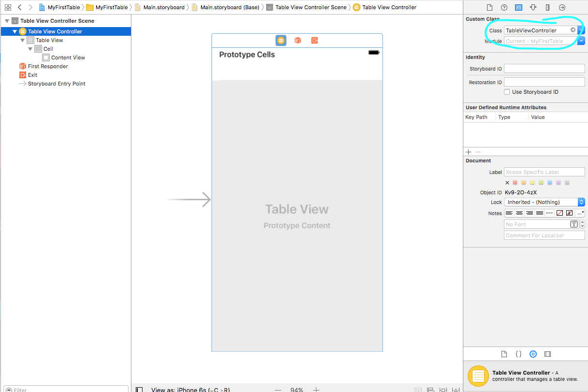Viewport: 588px width, 392px height.
Task: Remove the selected runtime attribute
Action: point(478,152)
